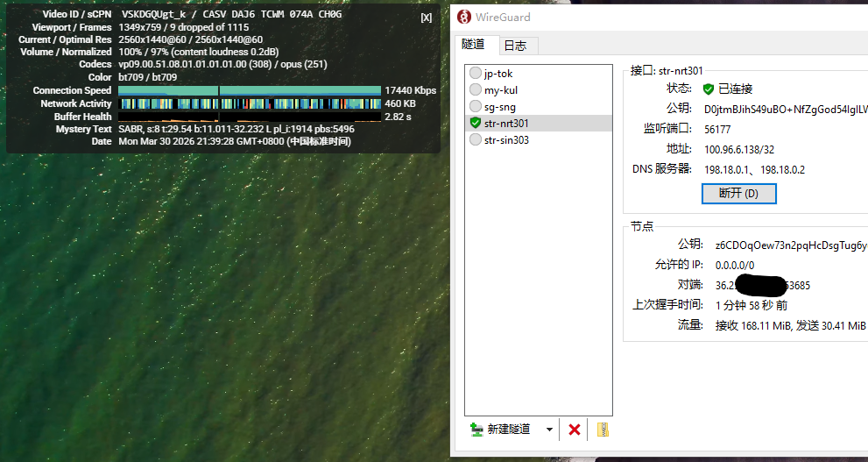The image size is (868, 462).
Task: Open the dropdown arrow next to 新建隧道
Action: (549, 430)
